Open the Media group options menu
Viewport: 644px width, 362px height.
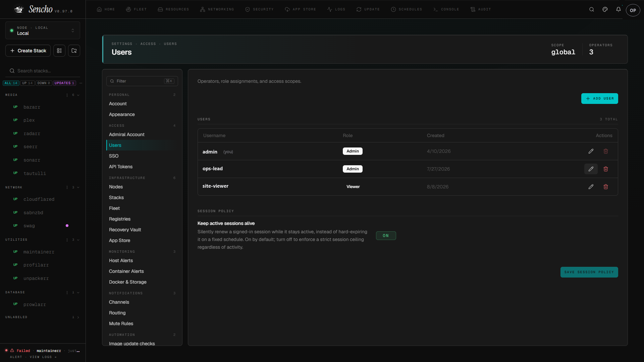click(x=67, y=95)
